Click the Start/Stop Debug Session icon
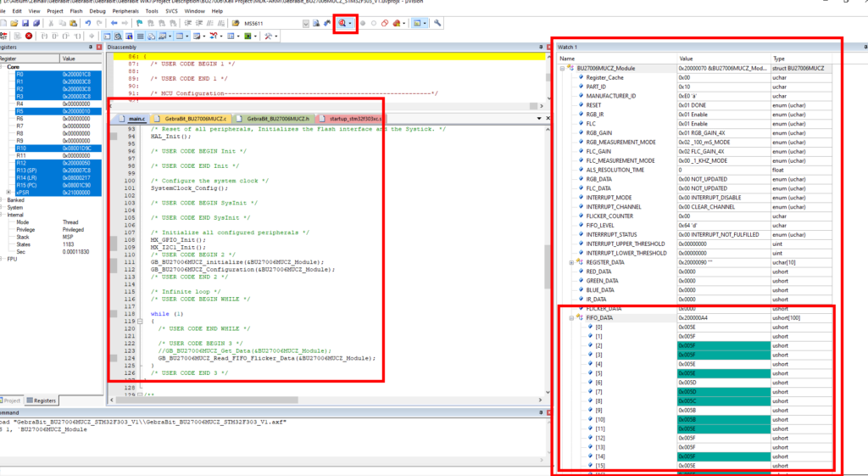 (x=342, y=23)
